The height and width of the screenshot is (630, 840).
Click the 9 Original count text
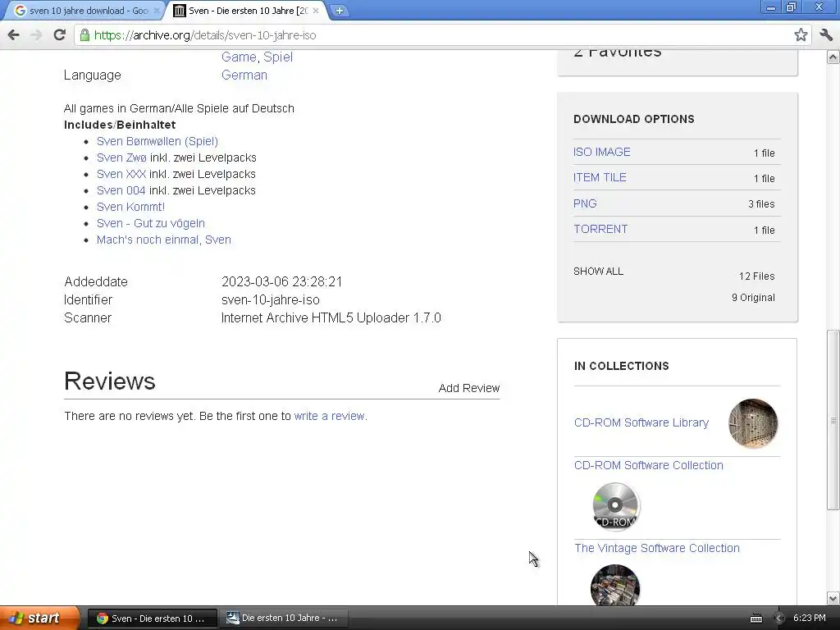tap(753, 297)
